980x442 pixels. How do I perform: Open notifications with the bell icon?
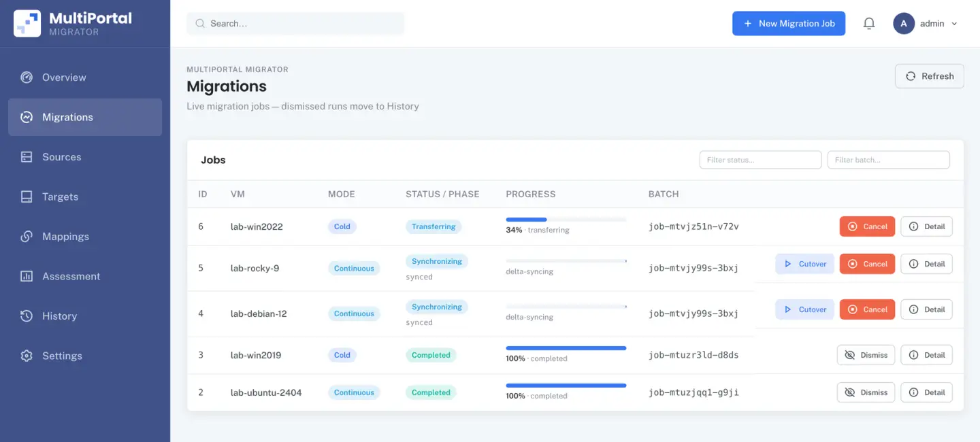[869, 23]
